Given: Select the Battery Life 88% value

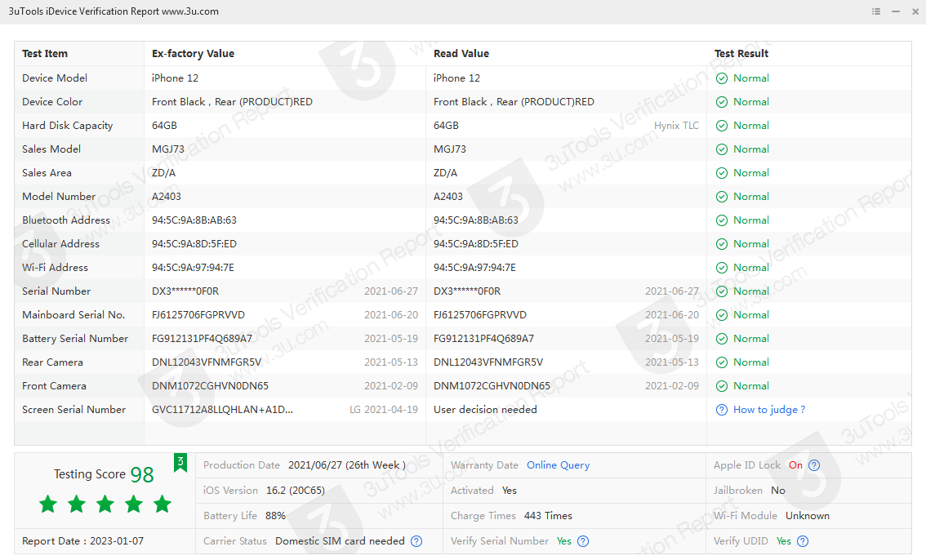Looking at the screenshot, I should click(275, 516).
